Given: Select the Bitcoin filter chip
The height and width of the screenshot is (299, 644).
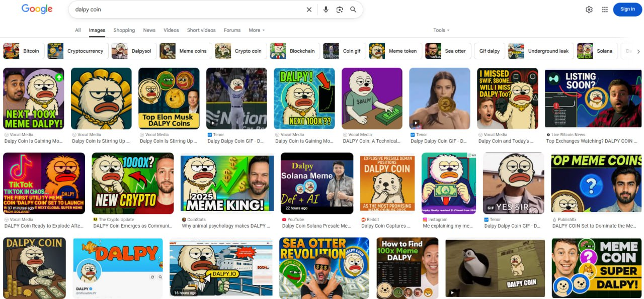Looking at the screenshot, I should pos(24,51).
